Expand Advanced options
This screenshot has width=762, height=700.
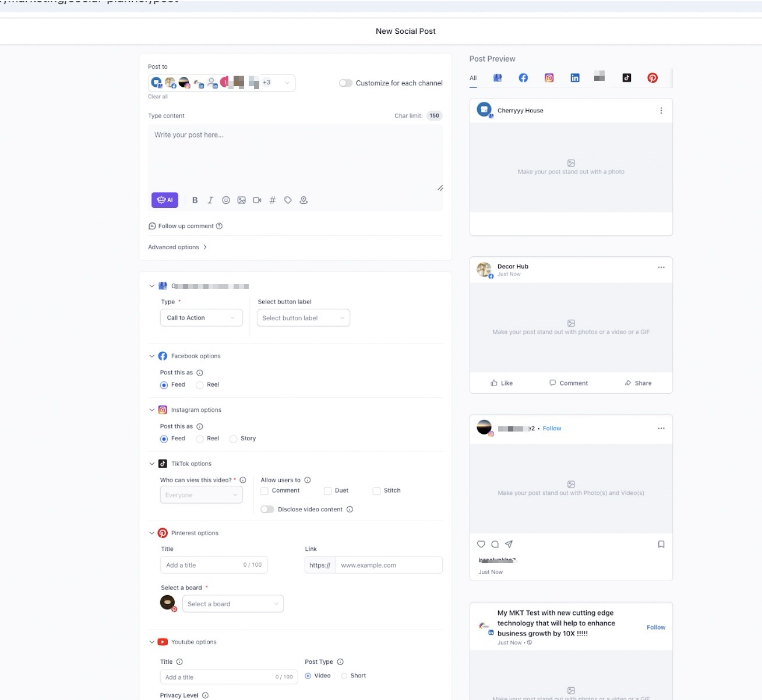(x=177, y=248)
